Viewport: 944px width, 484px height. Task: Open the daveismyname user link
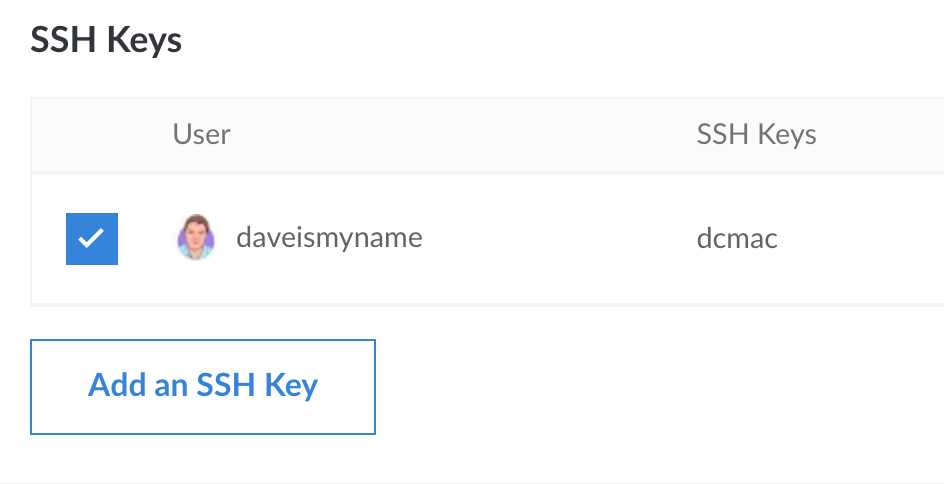[329, 237]
